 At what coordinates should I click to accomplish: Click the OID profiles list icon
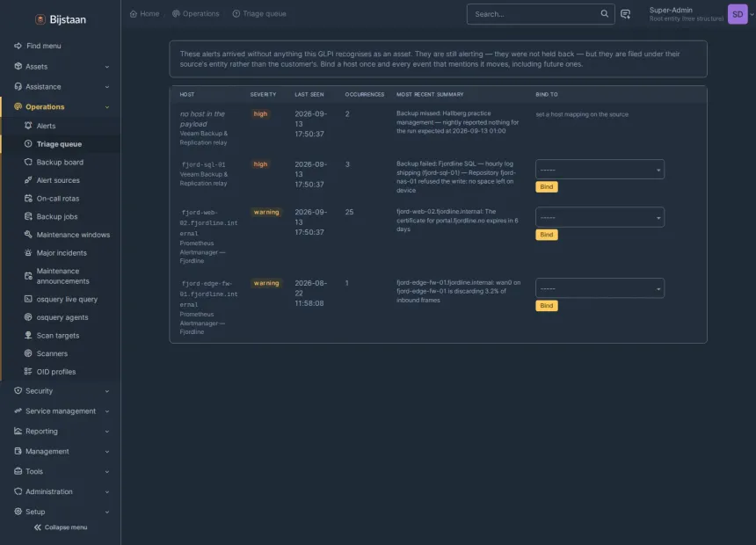(x=28, y=371)
